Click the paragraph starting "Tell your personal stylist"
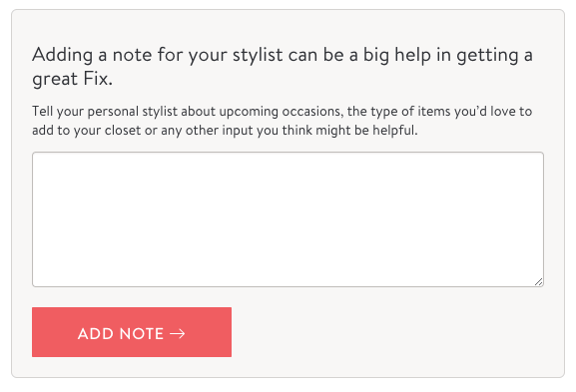The height and width of the screenshot is (392, 576). (283, 121)
